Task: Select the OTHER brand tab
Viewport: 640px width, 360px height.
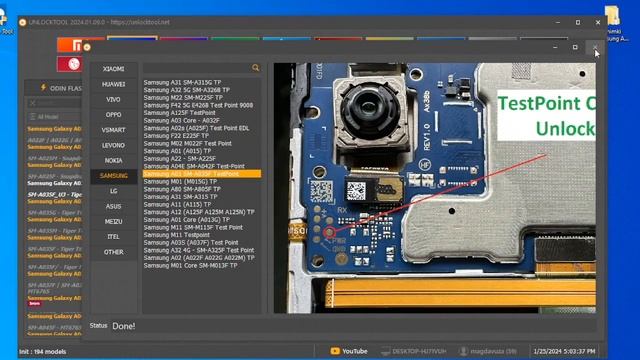Action: [113, 252]
